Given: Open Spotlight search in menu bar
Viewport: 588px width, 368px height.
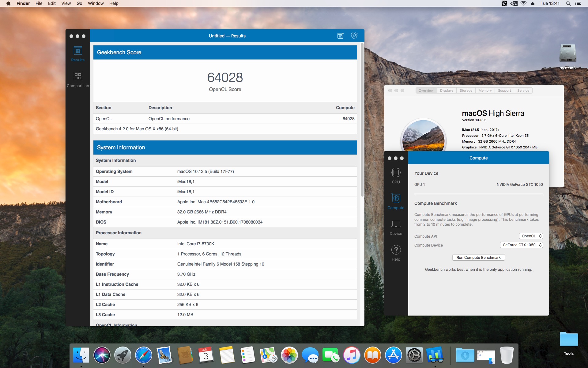Looking at the screenshot, I should 568,3.
